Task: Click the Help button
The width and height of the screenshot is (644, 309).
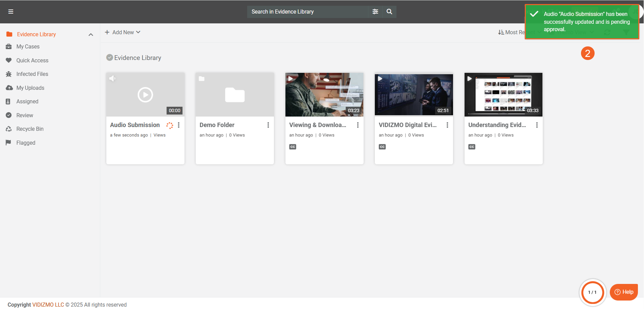Action: pyautogui.click(x=624, y=292)
